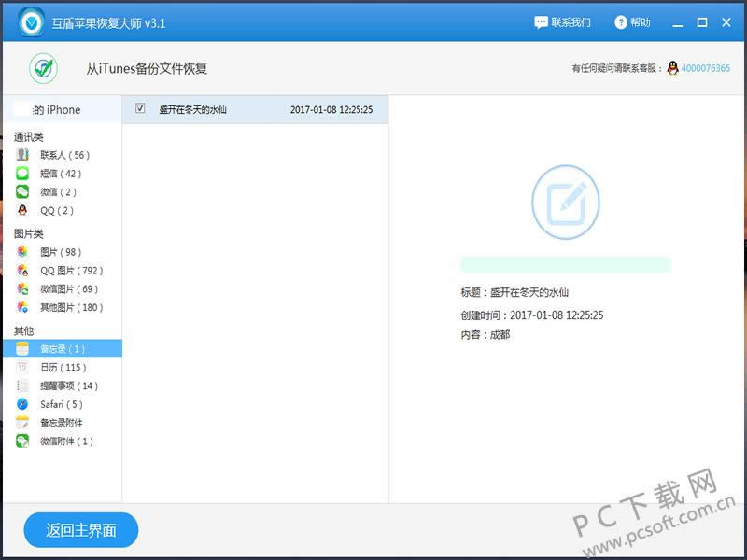Image resolution: width=747 pixels, height=560 pixels.
Task: Click the 微信附件 icon
Action: pos(22,441)
